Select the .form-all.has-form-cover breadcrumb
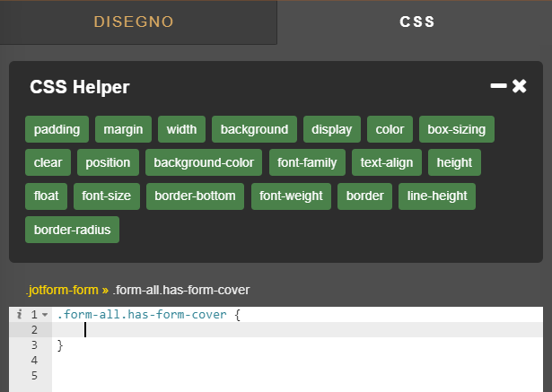This screenshot has height=392, width=552. coord(180,290)
